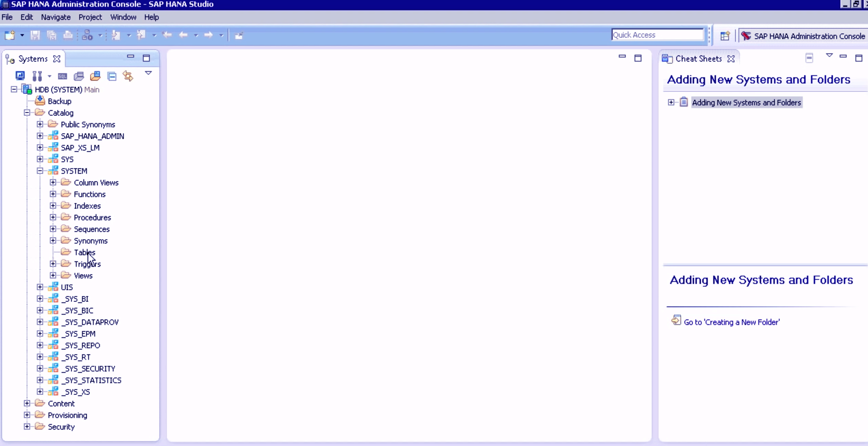
Task: Click the Back navigation arrow icon
Action: (x=184, y=35)
